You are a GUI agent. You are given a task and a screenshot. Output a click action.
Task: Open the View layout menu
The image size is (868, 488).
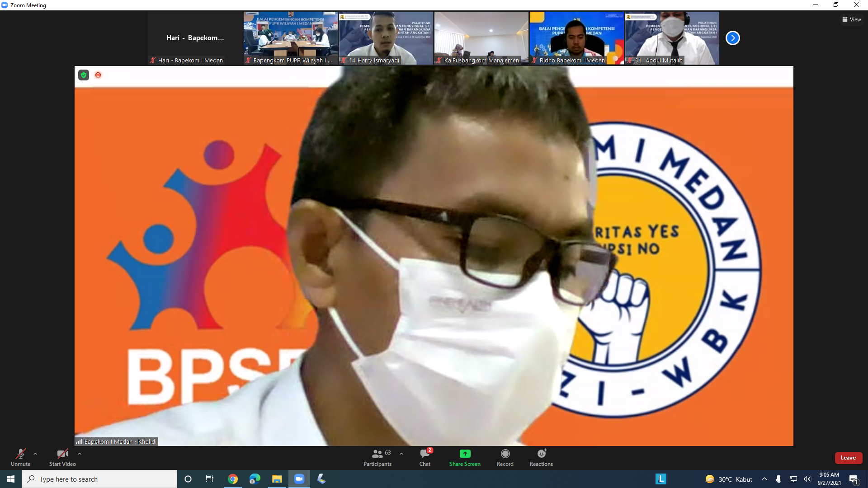pyautogui.click(x=851, y=19)
